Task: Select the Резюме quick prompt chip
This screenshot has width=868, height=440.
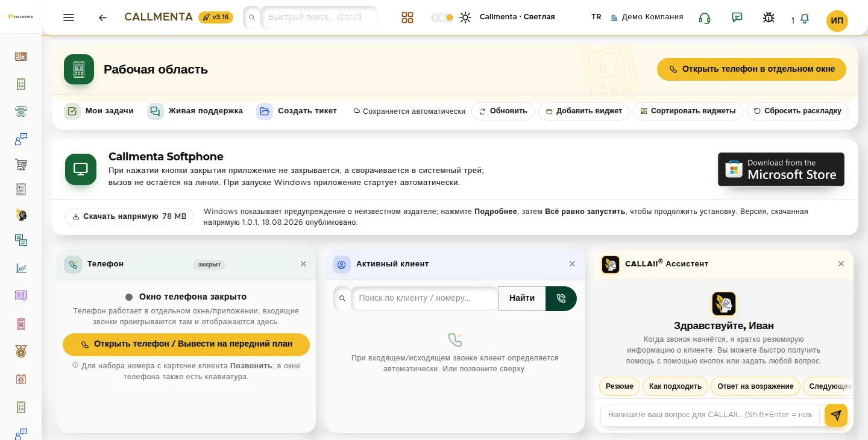Action: click(619, 386)
